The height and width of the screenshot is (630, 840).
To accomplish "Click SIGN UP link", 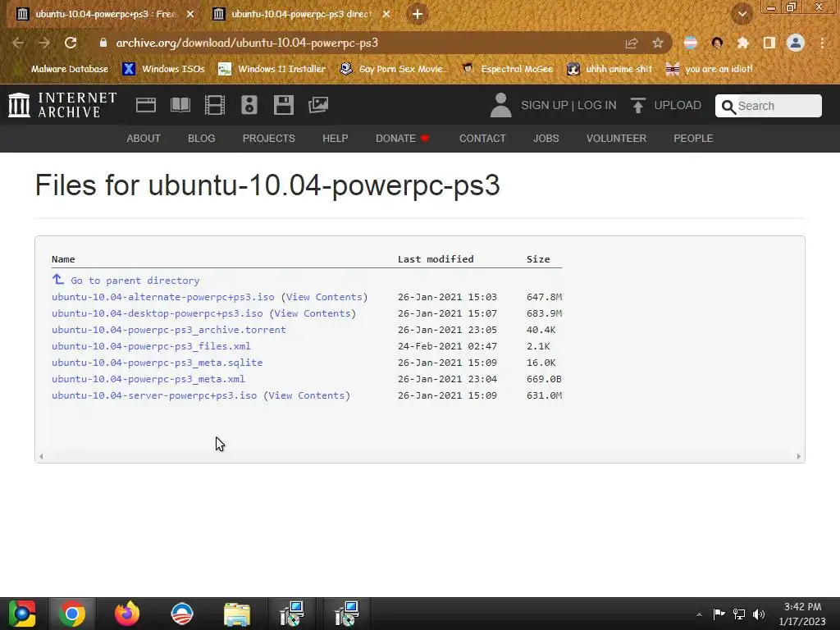I will 545,105.
